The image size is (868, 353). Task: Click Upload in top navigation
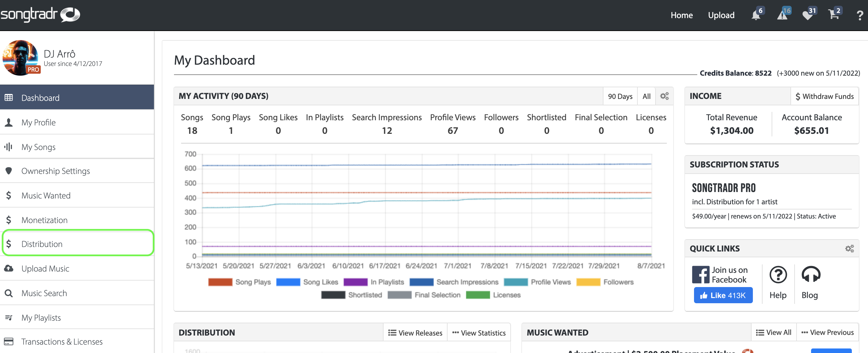(721, 16)
